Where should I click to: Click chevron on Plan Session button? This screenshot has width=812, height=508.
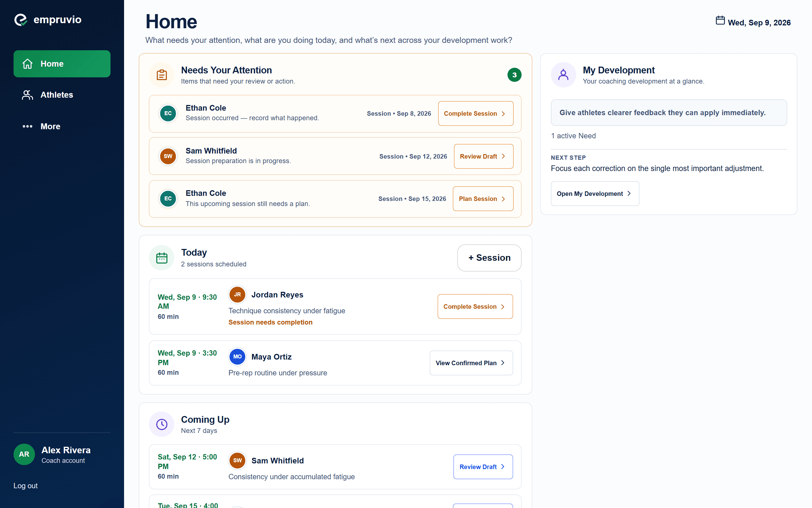click(x=503, y=199)
